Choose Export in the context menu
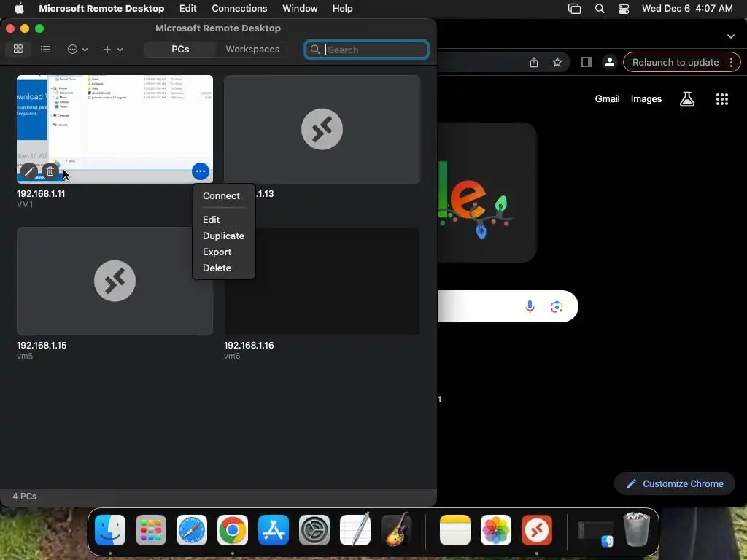This screenshot has height=560, width=747. tap(217, 252)
